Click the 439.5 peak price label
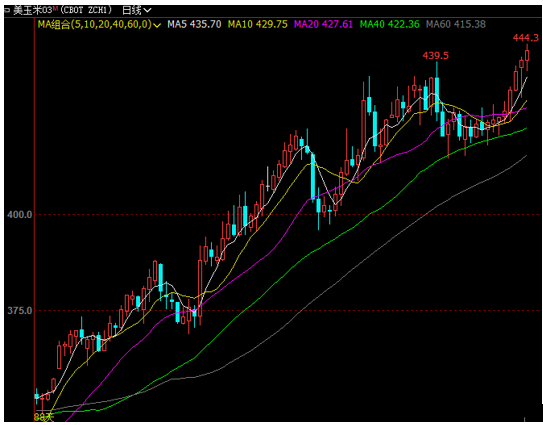 point(436,55)
